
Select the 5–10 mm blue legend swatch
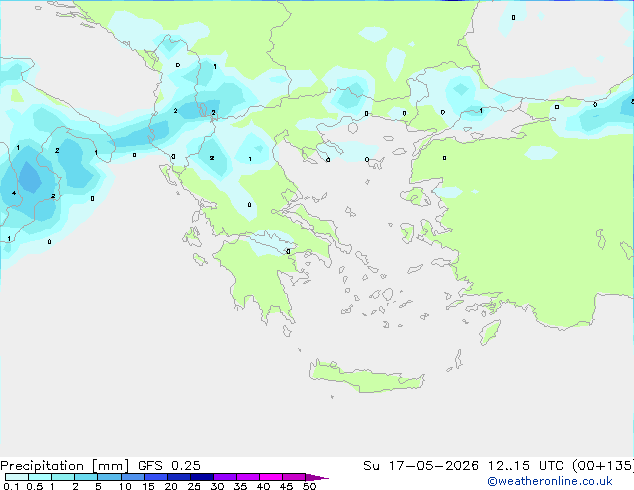tap(109, 477)
